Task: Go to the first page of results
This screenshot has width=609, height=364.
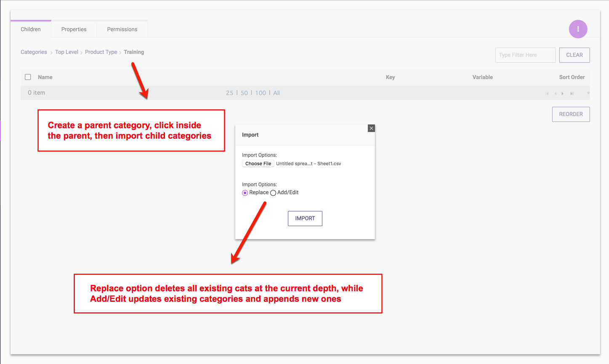Action: [x=547, y=93]
